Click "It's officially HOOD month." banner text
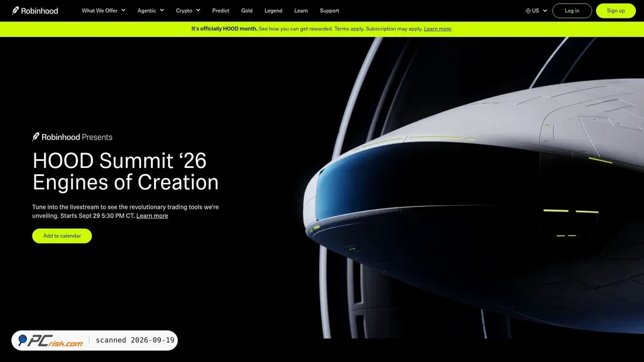 (224, 29)
